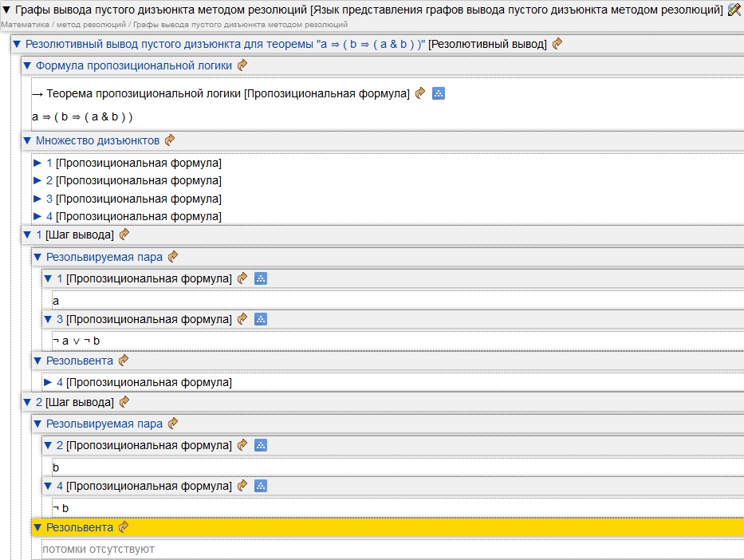Image resolution: width=744 pixels, height=560 pixels.
Task: Click arrow icon next to "Множество дизъюнктов"
Action: pos(169,140)
